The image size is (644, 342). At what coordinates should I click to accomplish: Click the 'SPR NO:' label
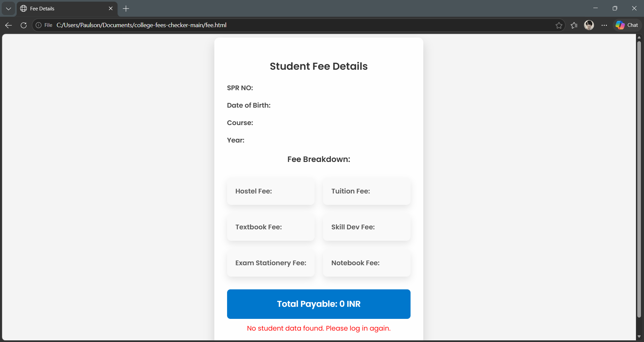240,88
